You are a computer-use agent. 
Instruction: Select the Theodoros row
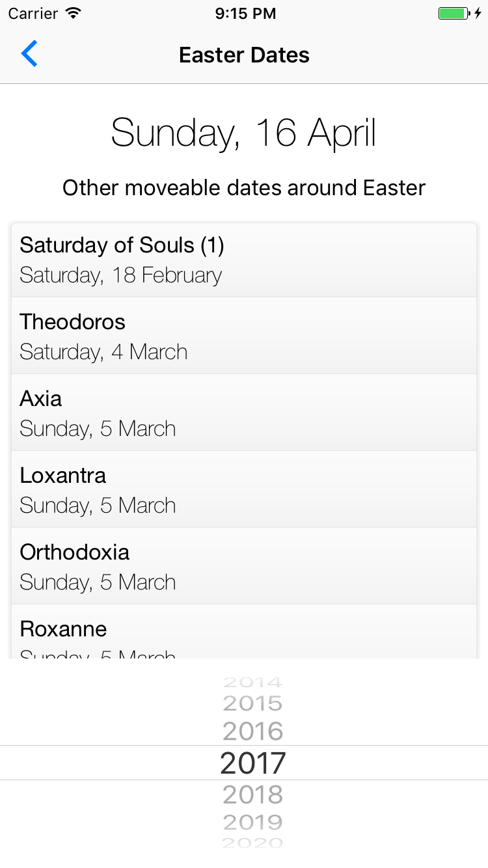point(244,336)
